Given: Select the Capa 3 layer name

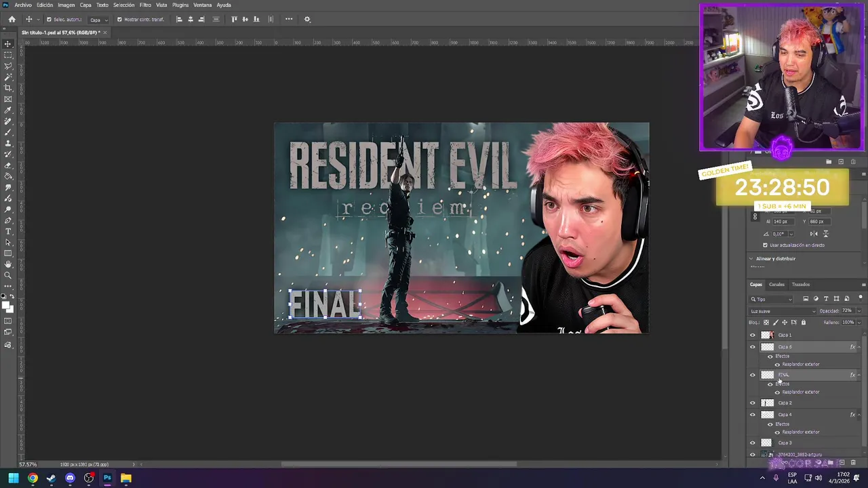Looking at the screenshot, I should click(785, 443).
